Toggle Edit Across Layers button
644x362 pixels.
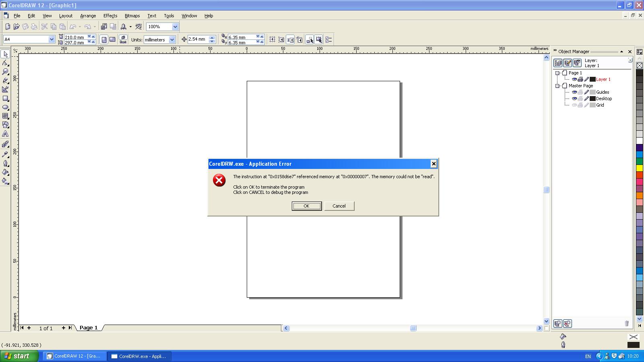(568, 63)
